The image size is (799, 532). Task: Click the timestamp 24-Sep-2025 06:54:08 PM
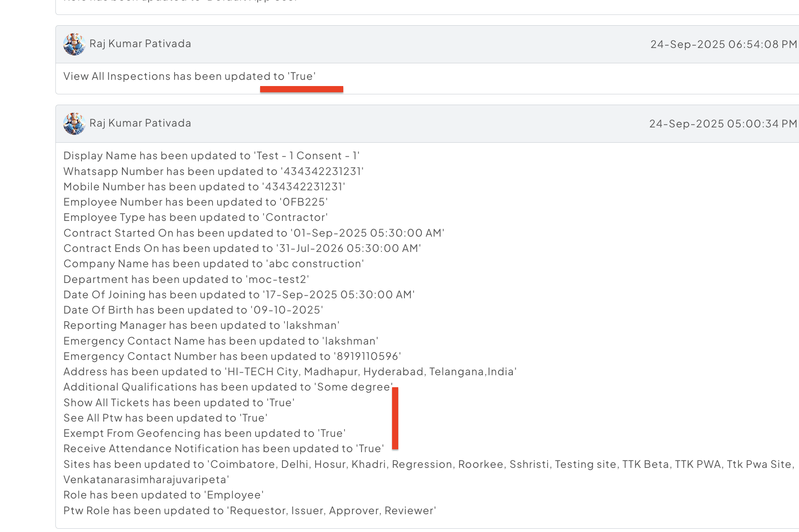(723, 44)
